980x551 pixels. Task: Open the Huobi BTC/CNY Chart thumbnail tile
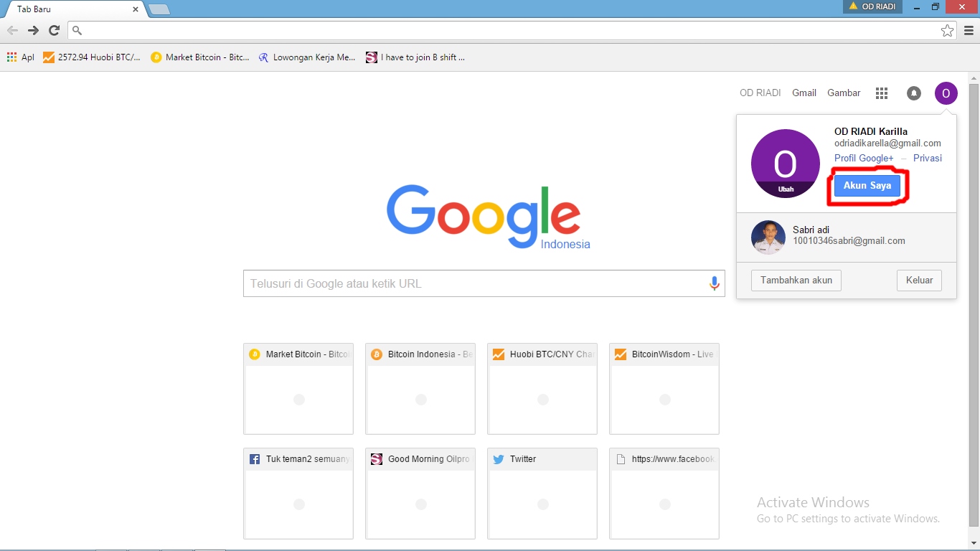(x=542, y=389)
